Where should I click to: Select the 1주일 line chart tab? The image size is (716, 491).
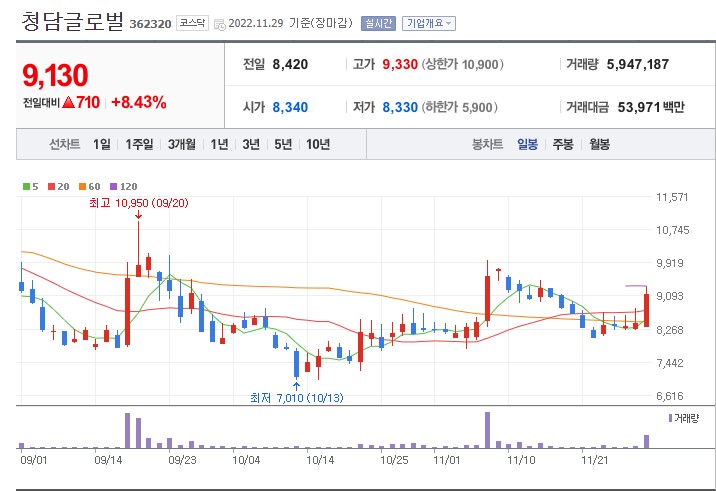[x=139, y=144]
